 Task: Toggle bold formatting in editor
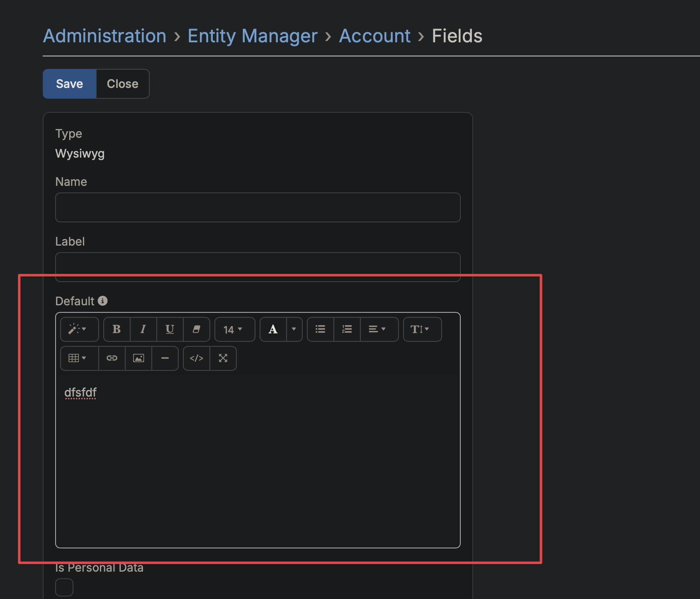coord(117,329)
